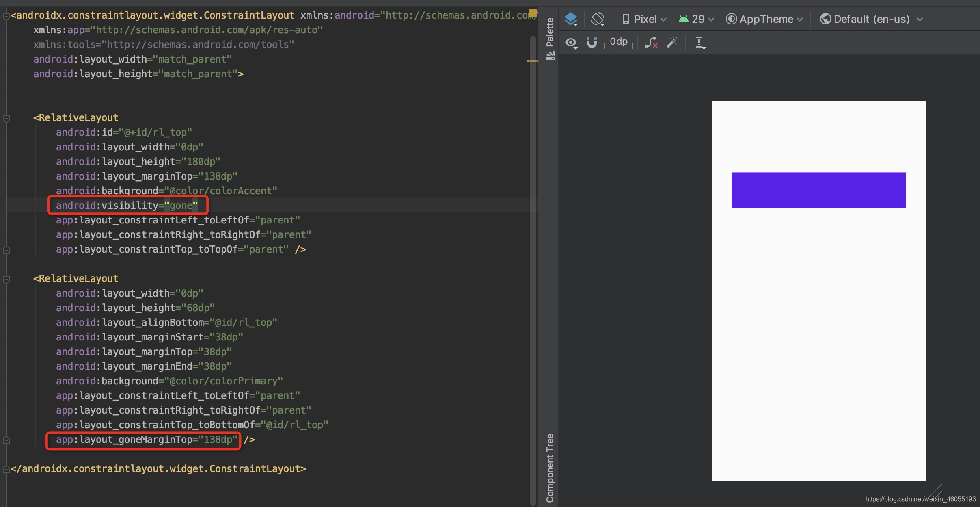Viewport: 980px width, 507px height.
Task: Set default margins 0dp field
Action: coord(619,42)
